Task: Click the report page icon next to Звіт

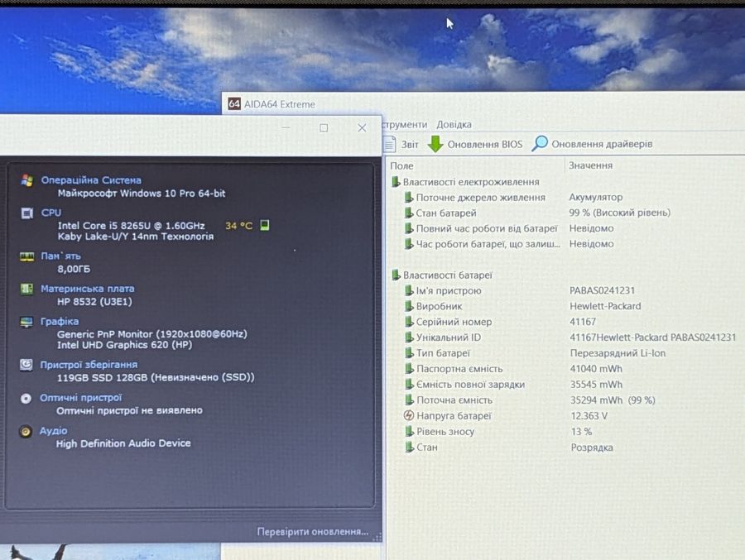Action: (x=390, y=144)
